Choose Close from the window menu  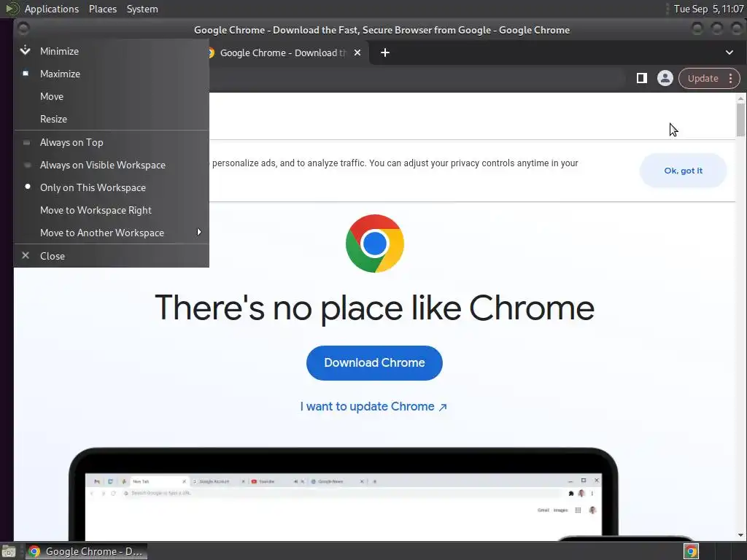pos(111,256)
